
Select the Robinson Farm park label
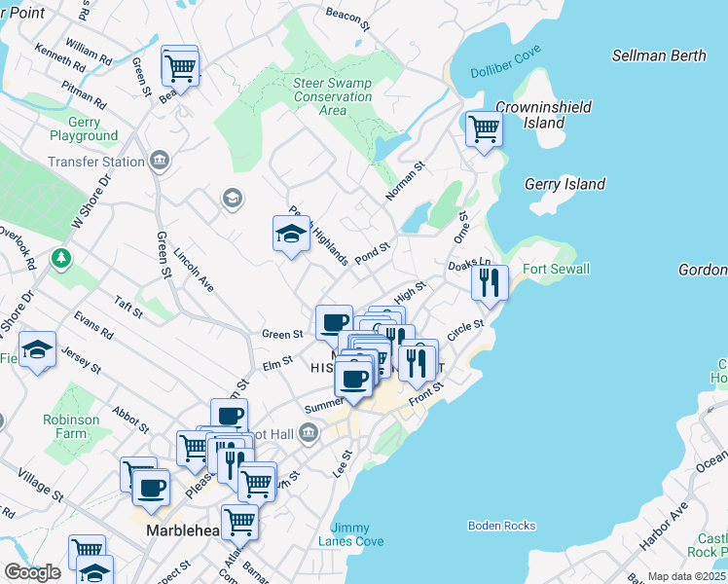tap(70, 426)
